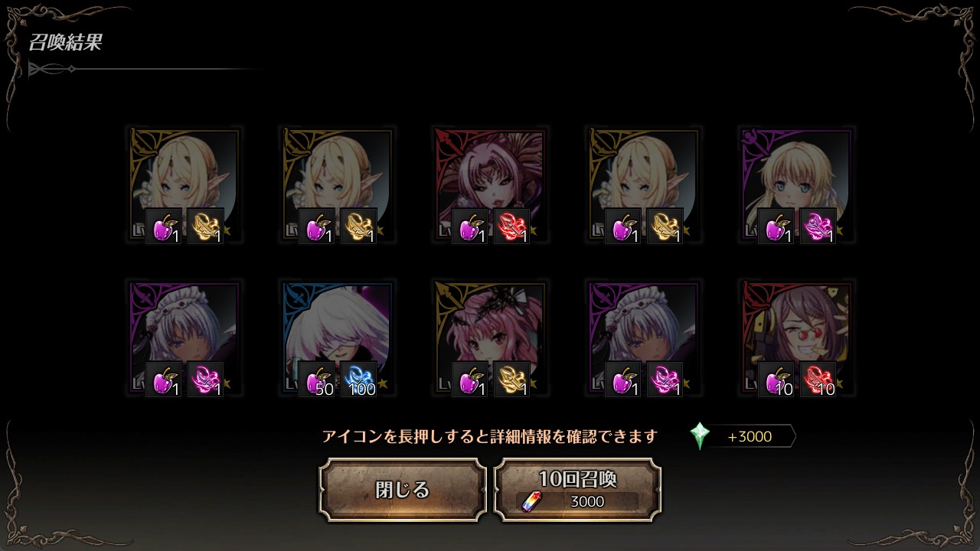Click the red-framed character with glasses
The height and width of the screenshot is (551, 980).
point(796,337)
